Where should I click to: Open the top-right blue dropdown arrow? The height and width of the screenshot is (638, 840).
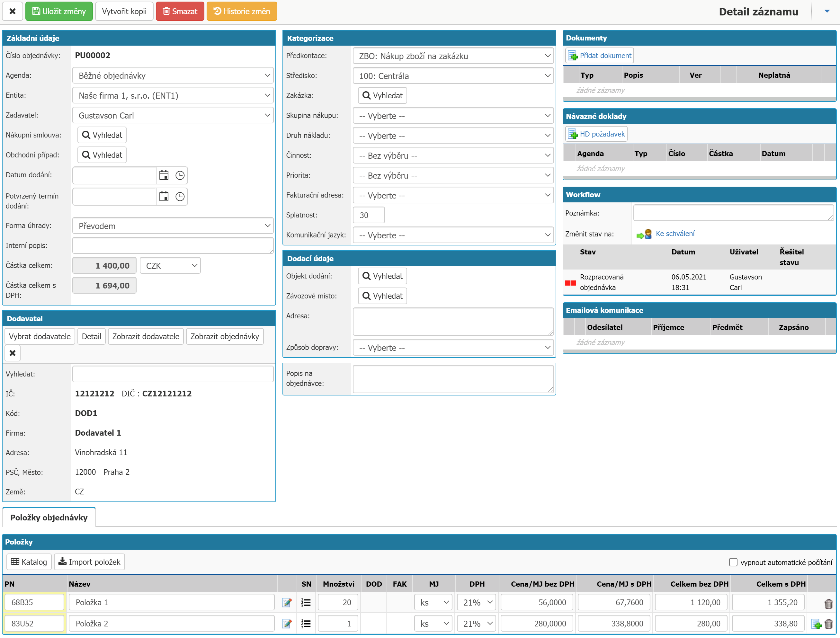827,11
